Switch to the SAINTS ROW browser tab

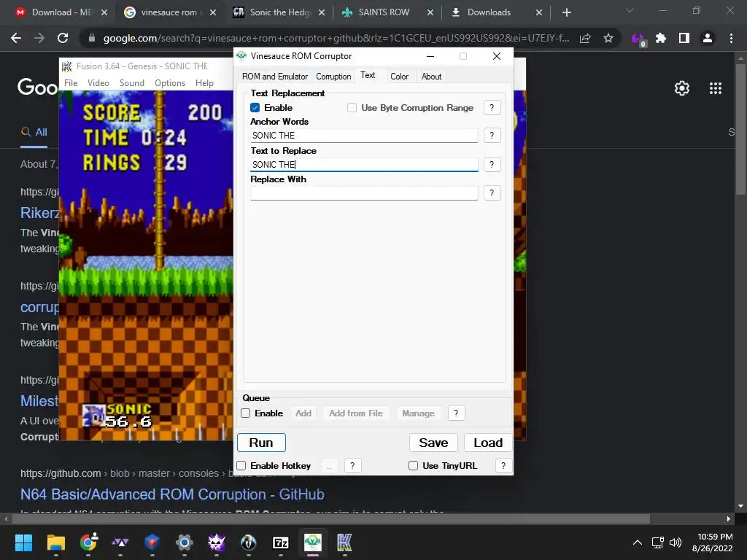click(x=384, y=12)
